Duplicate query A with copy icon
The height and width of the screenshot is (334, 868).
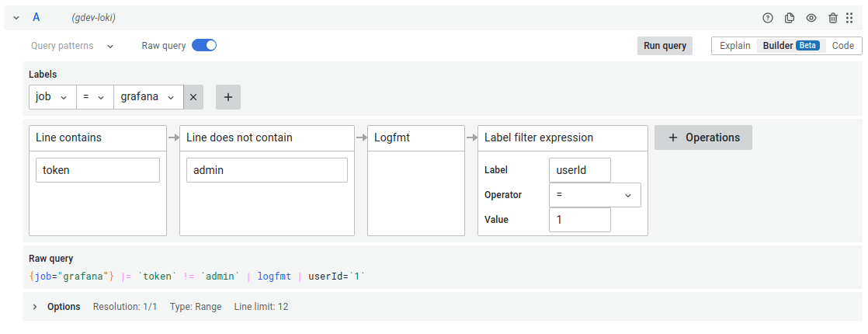(790, 18)
